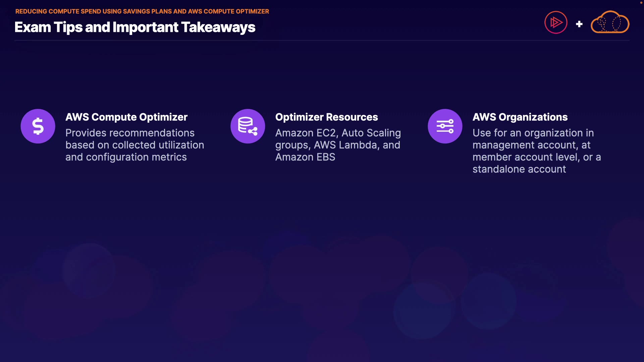This screenshot has width=644, height=362.
Task: Click the database share icon
Action: pos(248,126)
